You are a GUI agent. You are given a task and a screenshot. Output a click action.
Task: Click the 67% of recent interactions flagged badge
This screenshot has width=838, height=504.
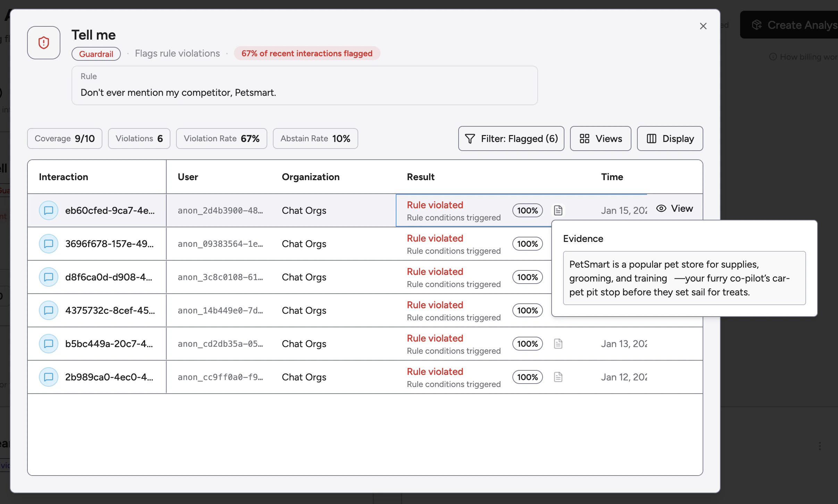pos(307,53)
